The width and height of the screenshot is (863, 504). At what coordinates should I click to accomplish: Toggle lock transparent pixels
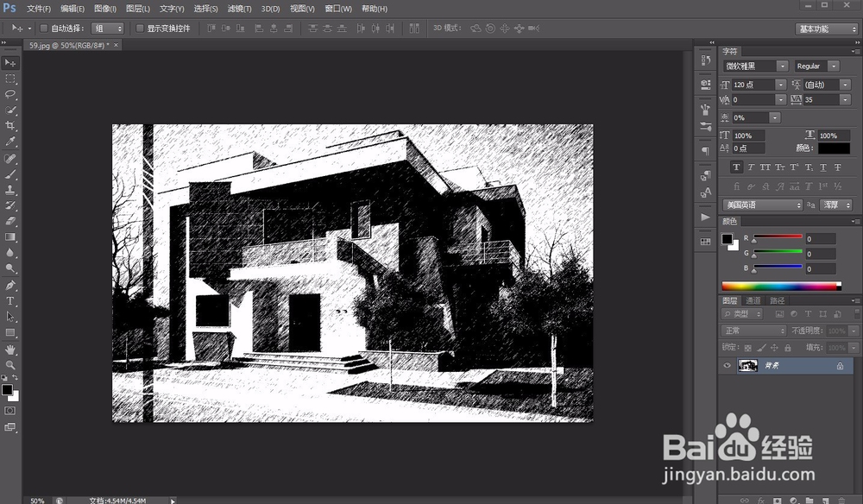[x=747, y=348]
